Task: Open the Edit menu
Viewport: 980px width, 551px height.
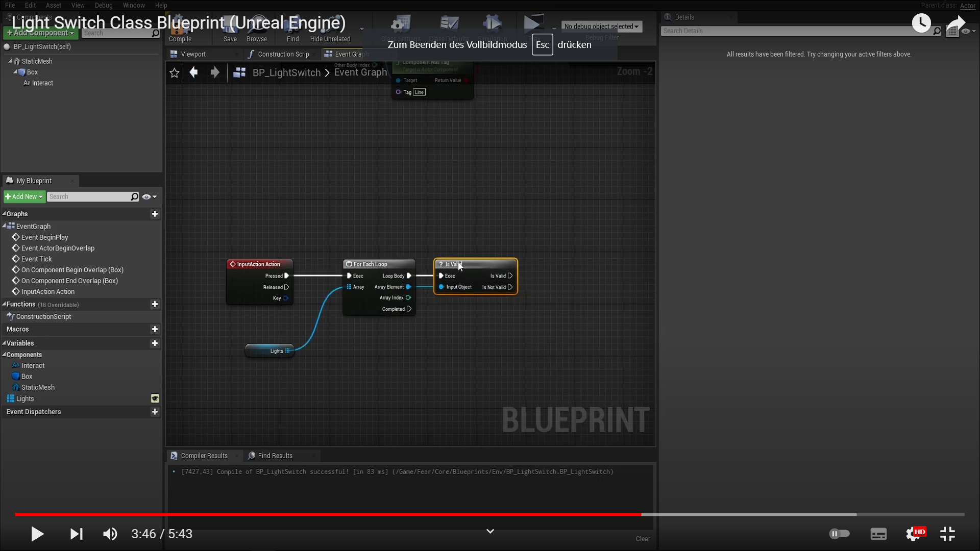Action: pyautogui.click(x=30, y=5)
